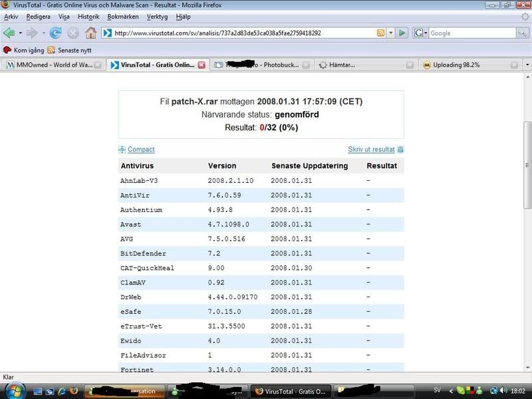This screenshot has width=532, height=399.
Task: Launch Internet Explorer from Quick Launch
Action: point(62,391)
